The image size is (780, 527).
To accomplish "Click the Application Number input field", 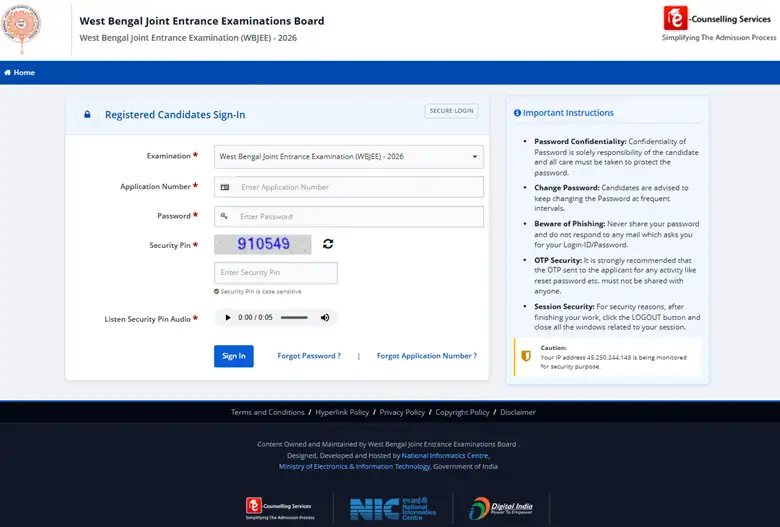I will point(349,187).
